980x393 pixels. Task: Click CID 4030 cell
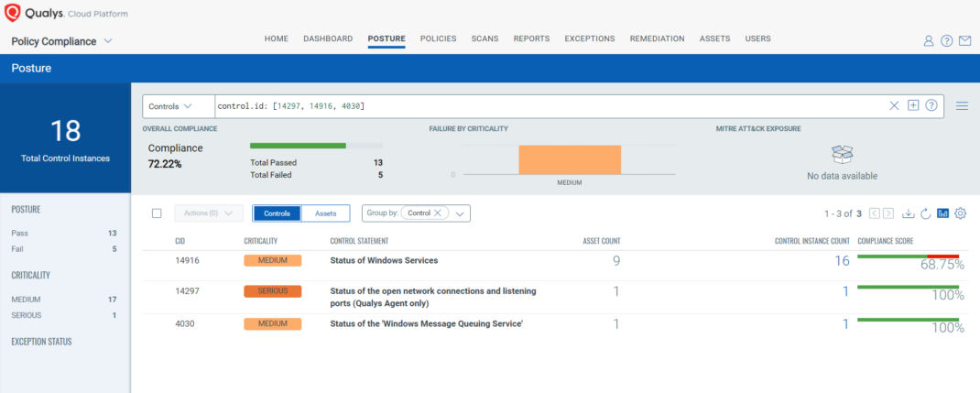(185, 323)
